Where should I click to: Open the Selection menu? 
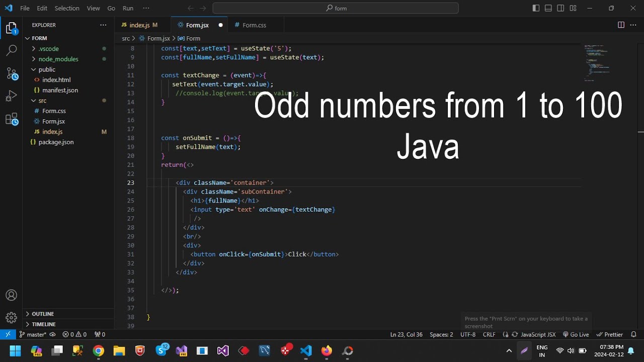67,8
